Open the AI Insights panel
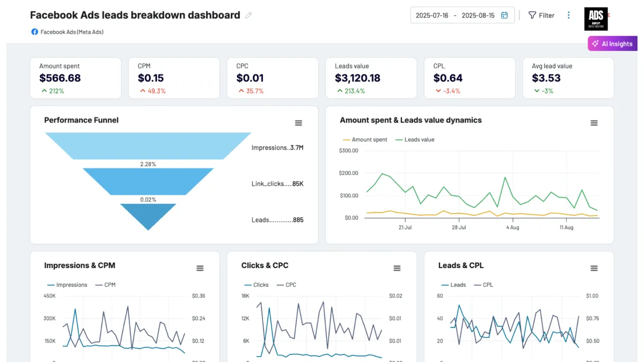 (x=613, y=44)
